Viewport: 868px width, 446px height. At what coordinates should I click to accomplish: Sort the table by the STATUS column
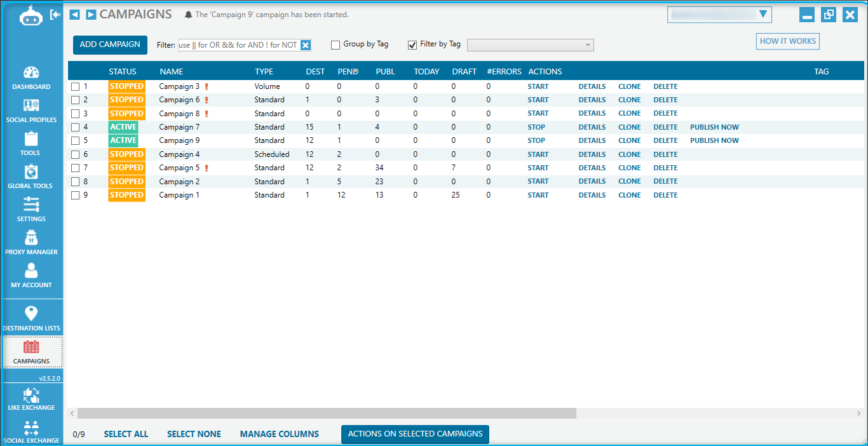coord(123,72)
